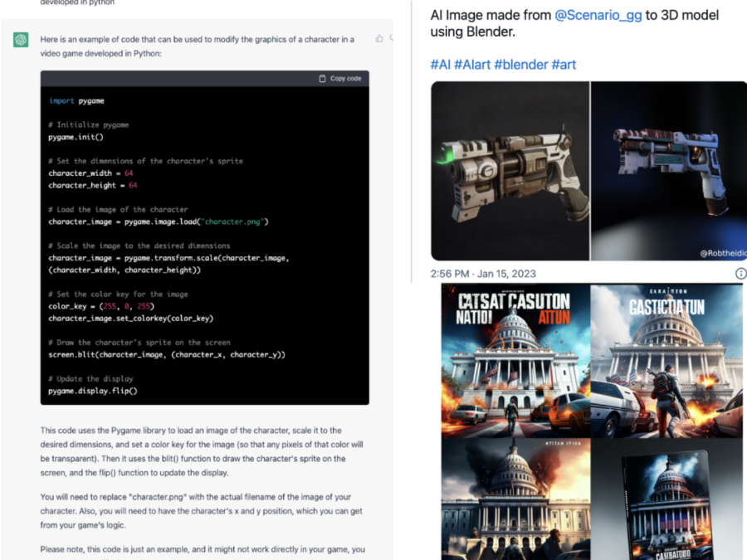Image resolution: width=747 pixels, height=560 pixels.
Task: Click the 'character_width = 64' line
Action: (91, 173)
